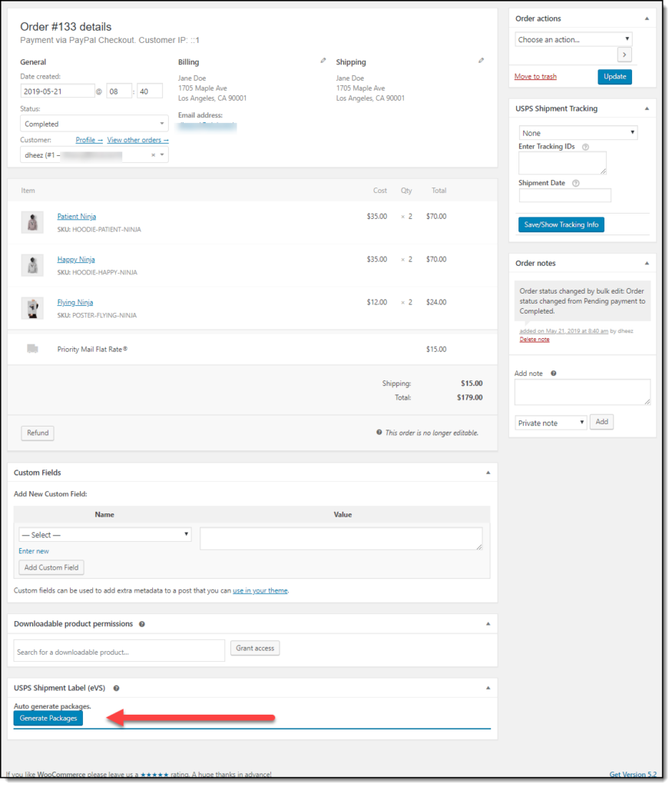Collapse the Order notes panel
The width and height of the screenshot is (672, 787).
pos(645,263)
